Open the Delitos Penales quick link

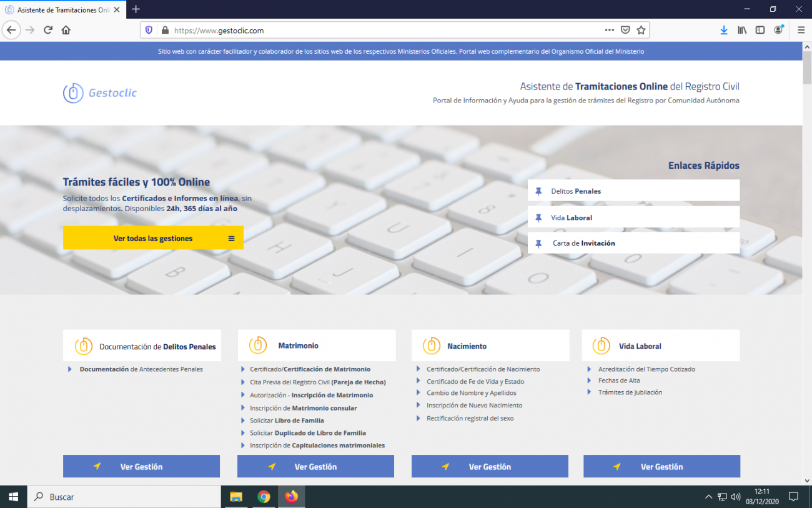[633, 191]
